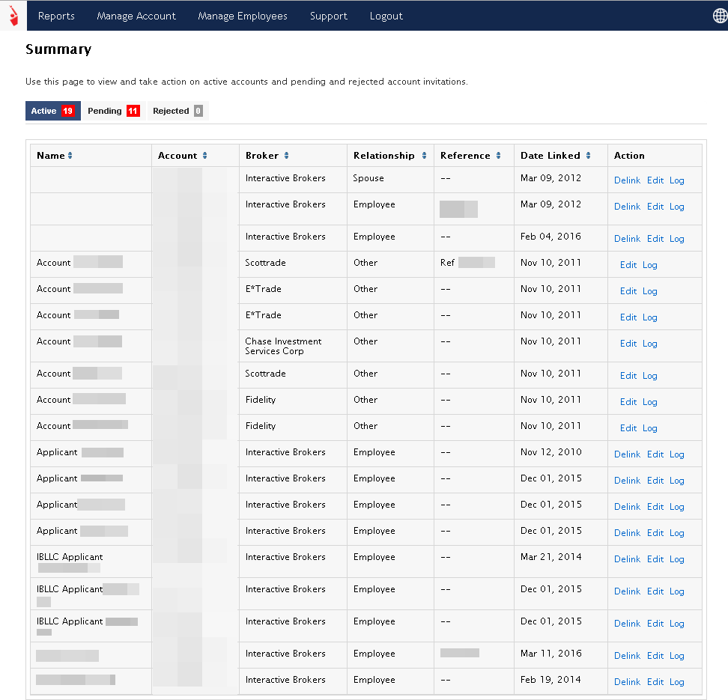The width and height of the screenshot is (728, 700).
Task: Delink the Spouse relationship account
Action: point(627,180)
